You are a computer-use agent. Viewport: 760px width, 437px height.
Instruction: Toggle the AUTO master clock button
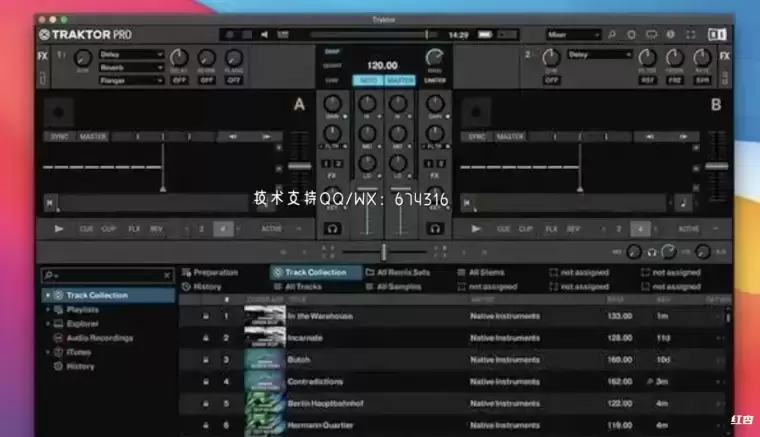click(x=368, y=80)
